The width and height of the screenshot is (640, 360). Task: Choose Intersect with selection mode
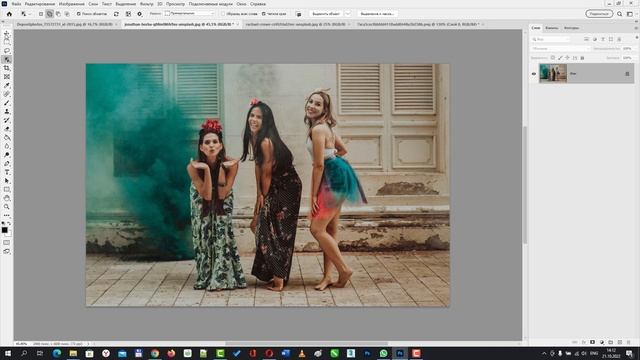click(x=67, y=14)
